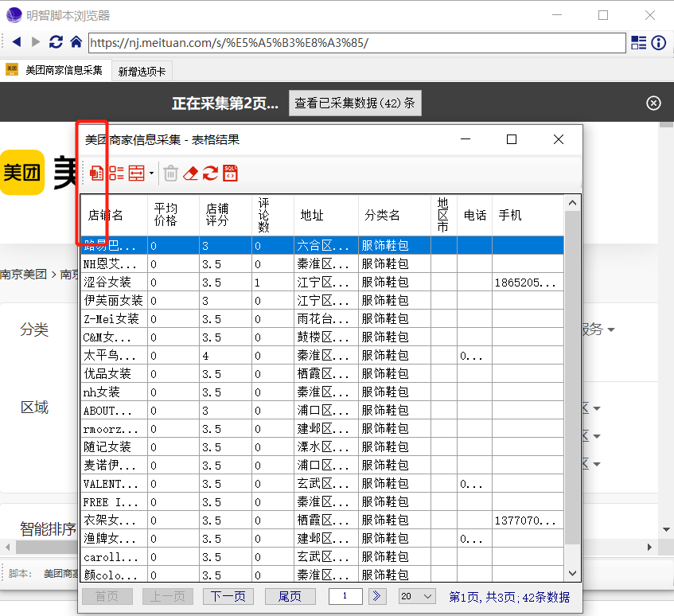Image resolution: width=674 pixels, height=616 pixels.
Task: Click the 店铺评分 column header
Action: click(x=226, y=215)
